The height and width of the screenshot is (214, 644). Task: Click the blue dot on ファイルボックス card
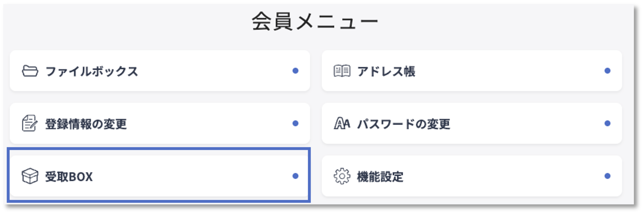(x=295, y=71)
